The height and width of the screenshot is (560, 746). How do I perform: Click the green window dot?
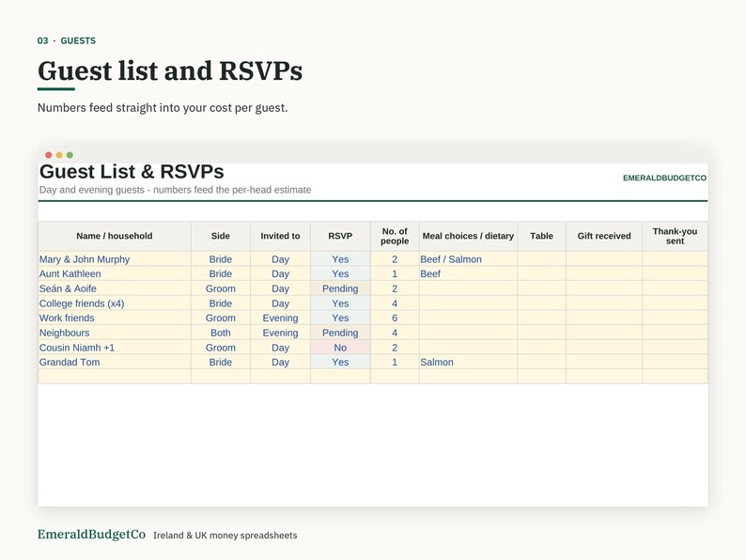pyautogui.click(x=70, y=155)
